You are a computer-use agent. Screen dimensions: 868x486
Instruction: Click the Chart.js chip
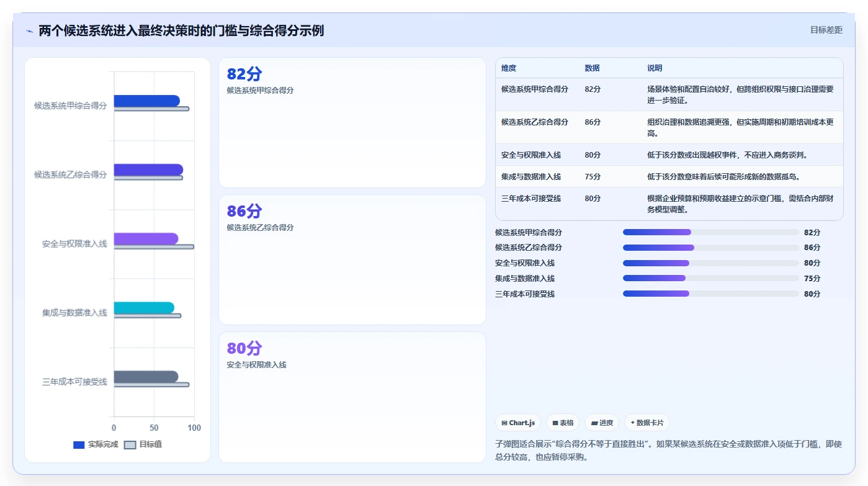click(x=517, y=423)
